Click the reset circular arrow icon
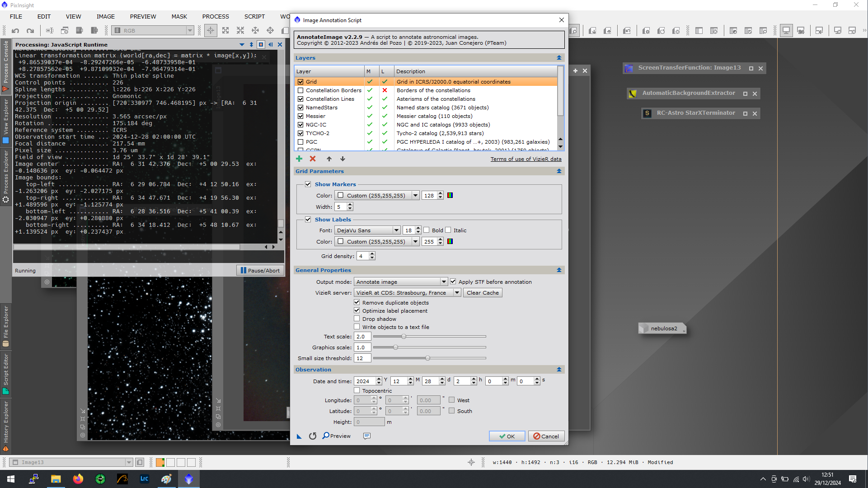The width and height of the screenshot is (868, 488). click(x=313, y=436)
